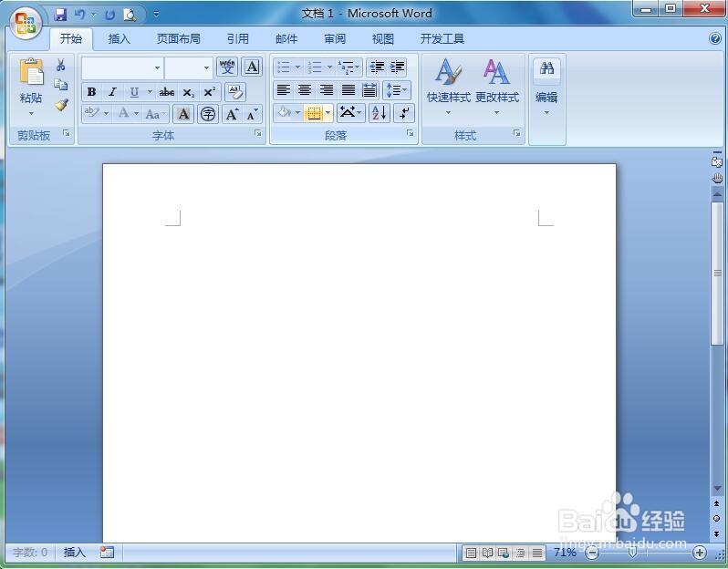Image resolution: width=728 pixels, height=569 pixels.
Task: Toggle Superscript formatting
Action: (210, 92)
